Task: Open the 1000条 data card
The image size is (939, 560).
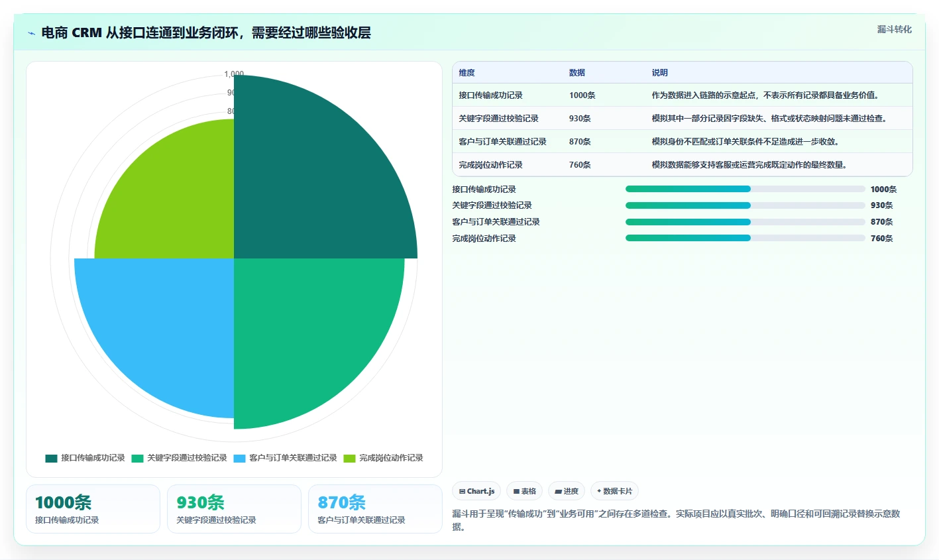Action: (93, 509)
